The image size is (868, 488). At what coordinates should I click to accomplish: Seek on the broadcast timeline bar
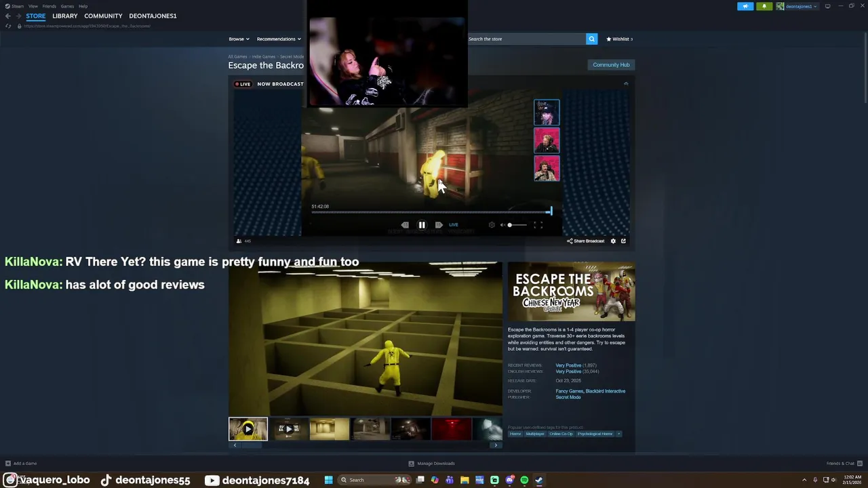click(x=431, y=212)
